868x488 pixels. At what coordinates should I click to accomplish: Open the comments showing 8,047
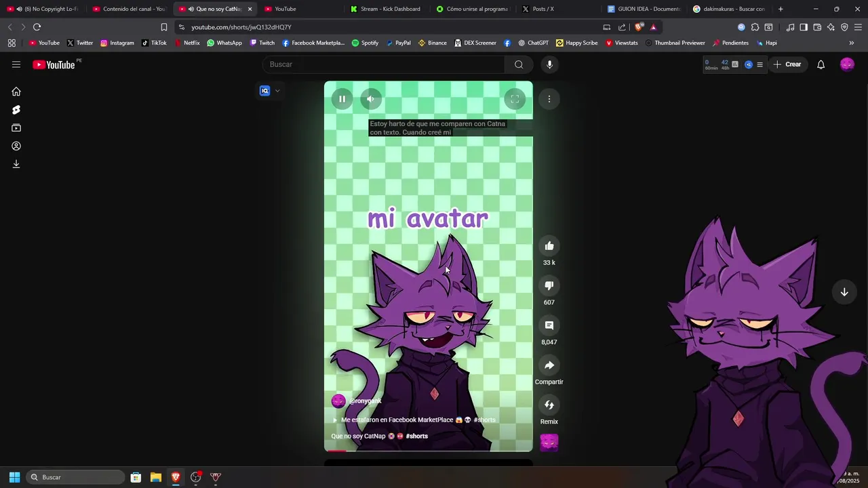pos(549,325)
